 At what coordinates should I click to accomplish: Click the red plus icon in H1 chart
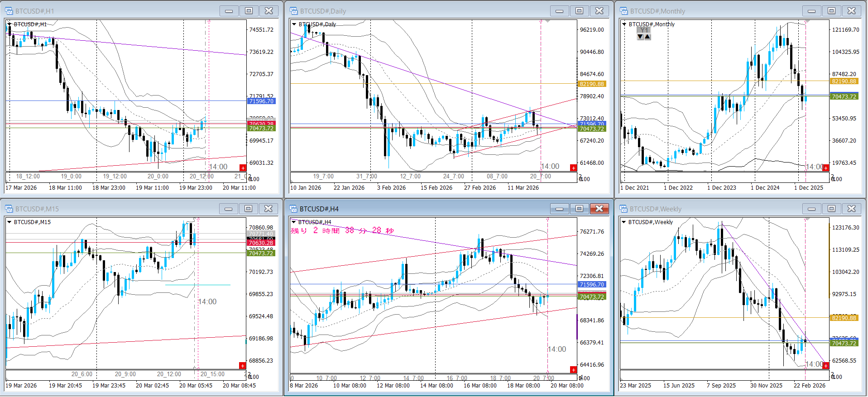tap(243, 168)
